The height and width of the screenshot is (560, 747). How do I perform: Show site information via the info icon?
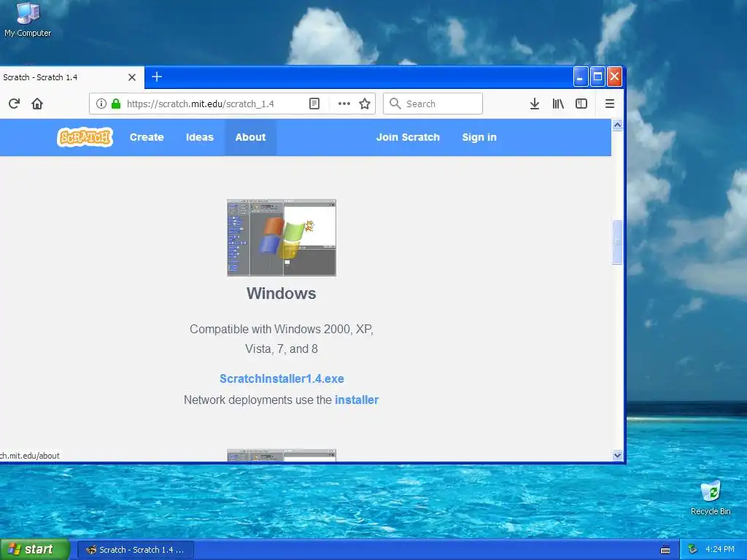coord(101,104)
